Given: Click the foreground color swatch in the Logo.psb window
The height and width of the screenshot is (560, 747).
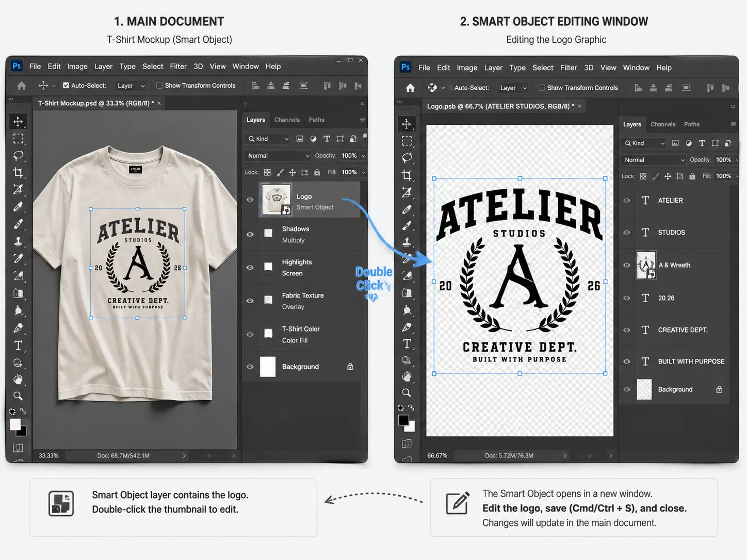Looking at the screenshot, I should point(403,420).
